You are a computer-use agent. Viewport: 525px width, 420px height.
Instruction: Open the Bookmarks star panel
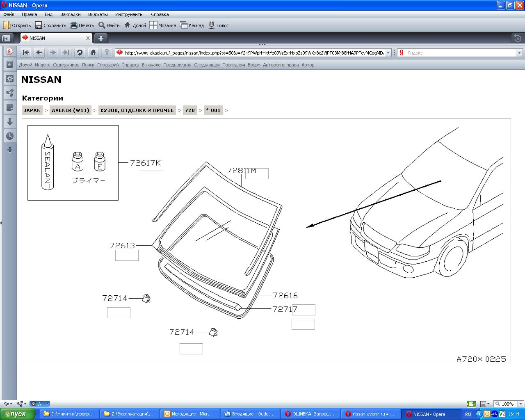pyautogui.click(x=10, y=64)
